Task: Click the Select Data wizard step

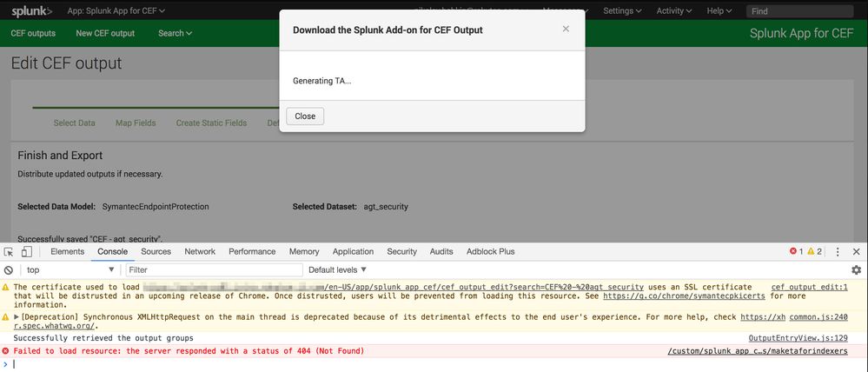Action: [x=74, y=123]
